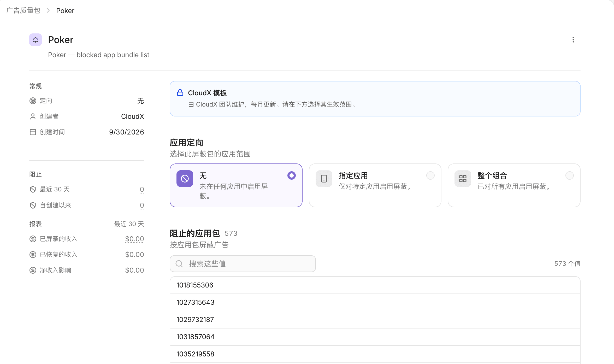Image resolution: width=614 pixels, height=364 pixels.
Task: Click the lock icon in CloudX 模板 banner
Action: pos(180,93)
